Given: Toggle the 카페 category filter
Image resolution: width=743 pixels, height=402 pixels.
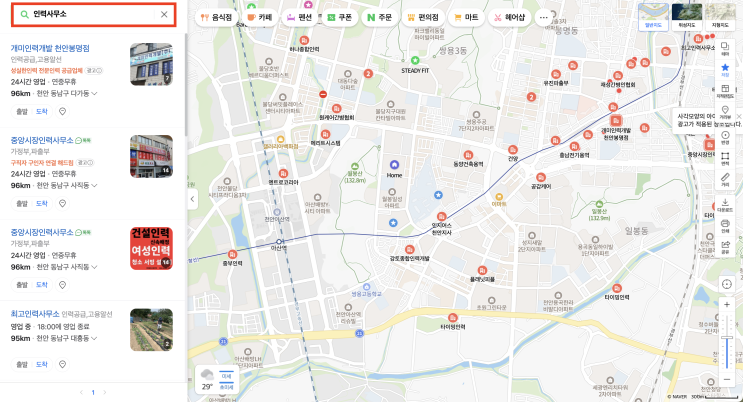Looking at the screenshot, I should point(260,18).
